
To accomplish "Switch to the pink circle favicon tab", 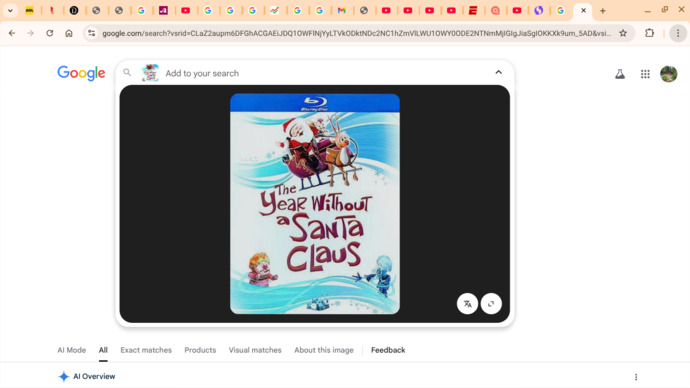I will click(x=495, y=11).
